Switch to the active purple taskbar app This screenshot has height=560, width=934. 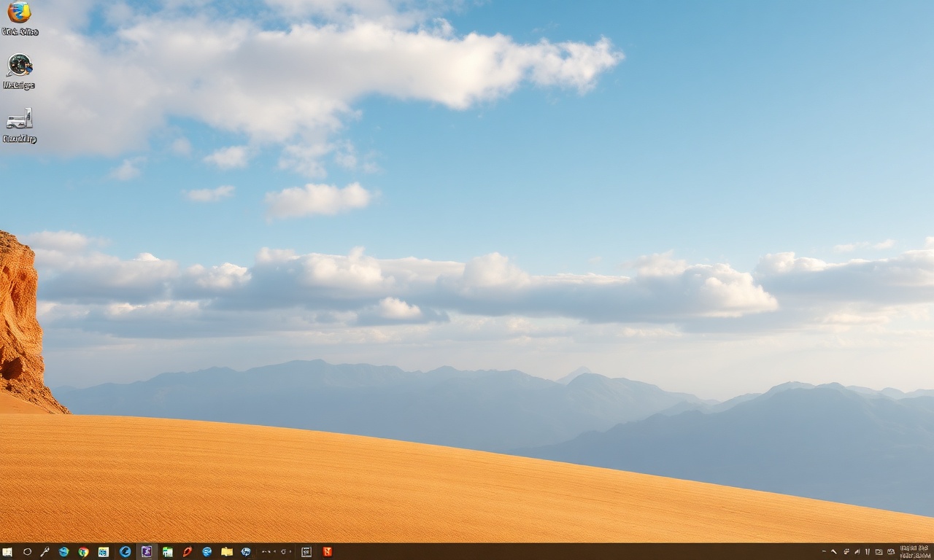(147, 552)
